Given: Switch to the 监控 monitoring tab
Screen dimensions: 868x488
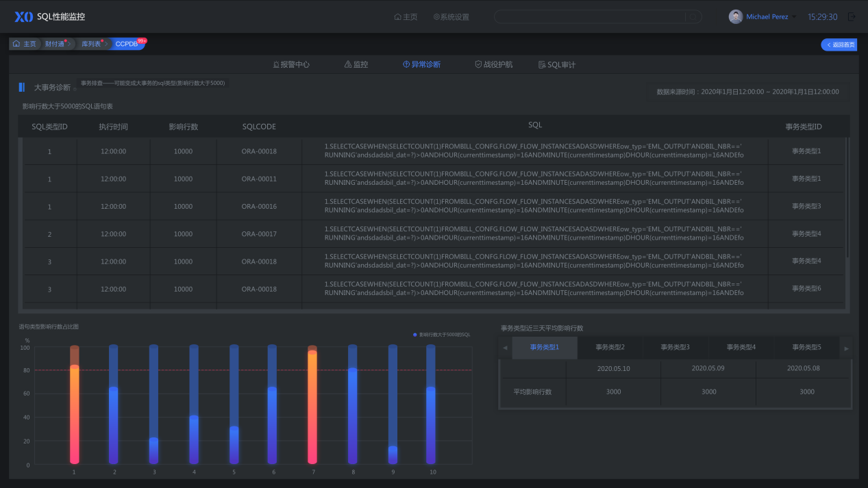Looking at the screenshot, I should tap(356, 64).
